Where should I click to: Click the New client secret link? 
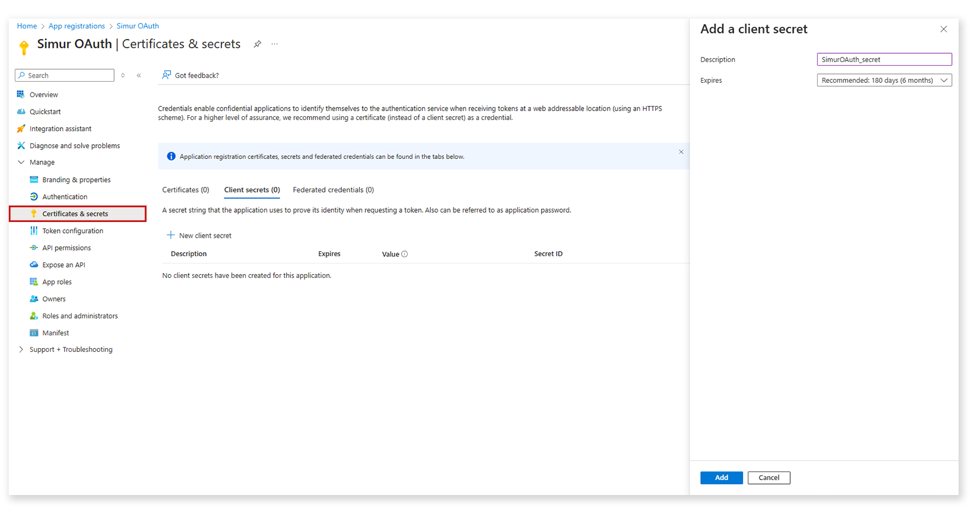pos(205,235)
